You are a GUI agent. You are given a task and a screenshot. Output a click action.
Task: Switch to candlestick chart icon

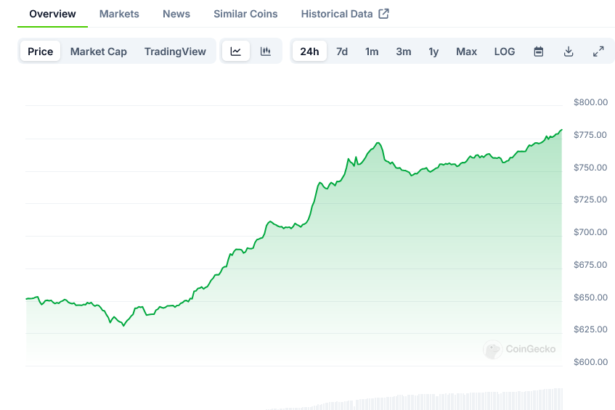[x=265, y=51]
